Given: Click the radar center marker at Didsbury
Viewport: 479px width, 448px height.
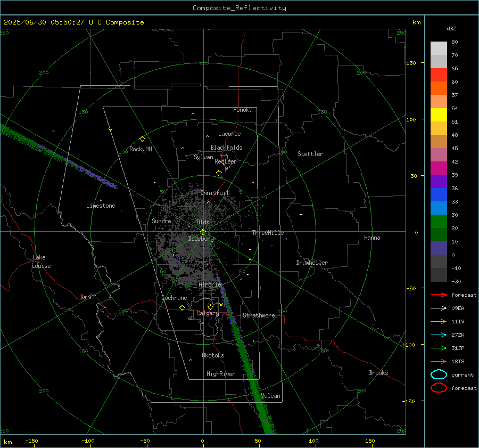Looking at the screenshot, I should click(x=203, y=232).
